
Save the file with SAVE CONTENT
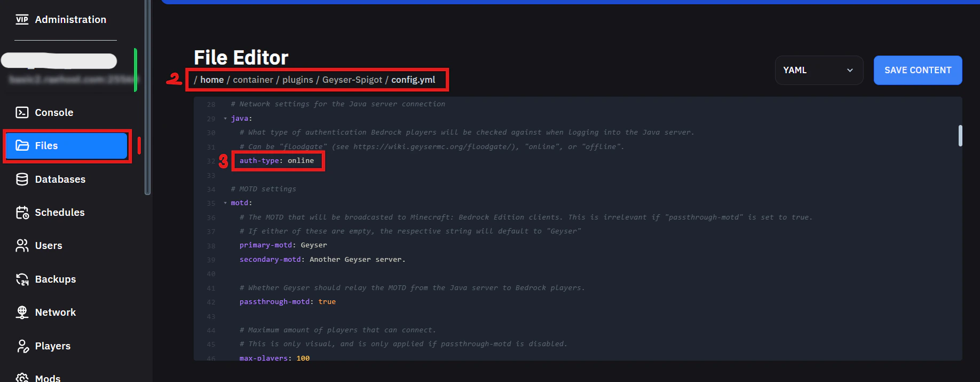tap(918, 70)
